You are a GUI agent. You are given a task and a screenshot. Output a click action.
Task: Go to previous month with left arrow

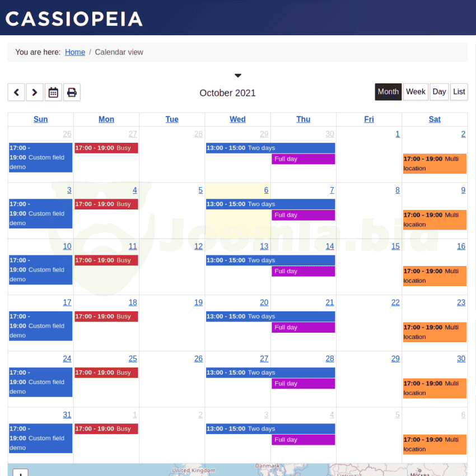pos(16,92)
